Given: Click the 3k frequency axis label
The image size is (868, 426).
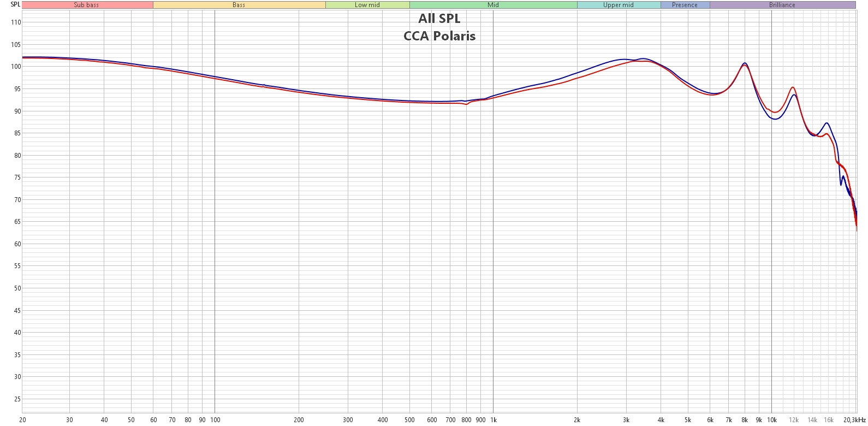Looking at the screenshot, I should pyautogui.click(x=626, y=420).
